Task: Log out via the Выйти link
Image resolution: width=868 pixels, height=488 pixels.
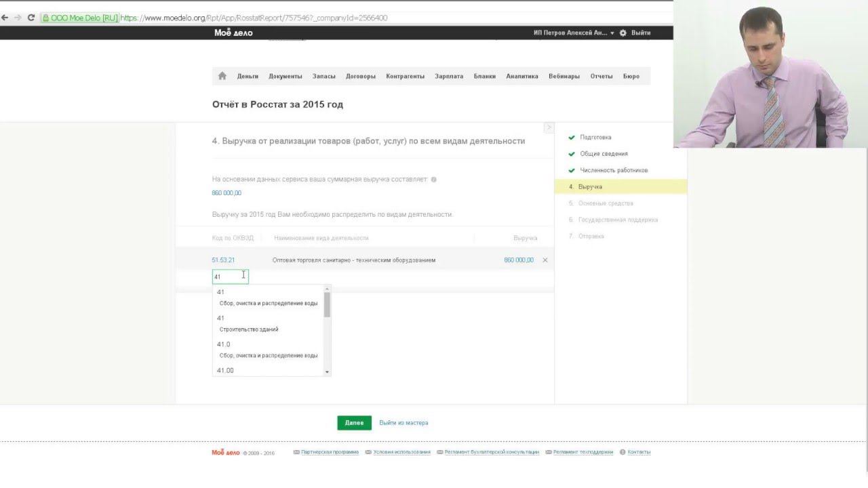Action: tap(641, 33)
